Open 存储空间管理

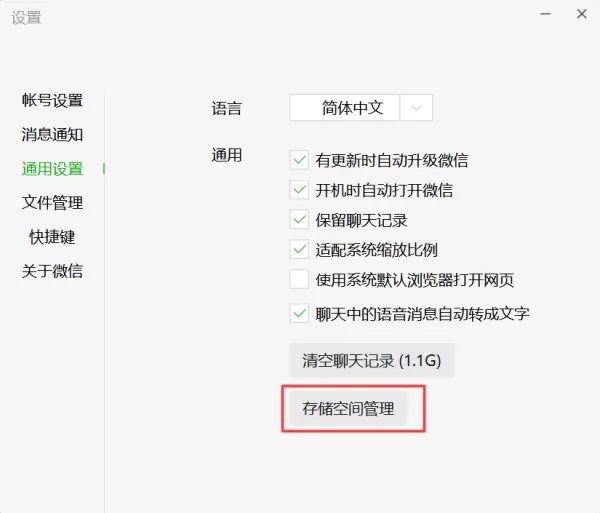[x=348, y=409]
